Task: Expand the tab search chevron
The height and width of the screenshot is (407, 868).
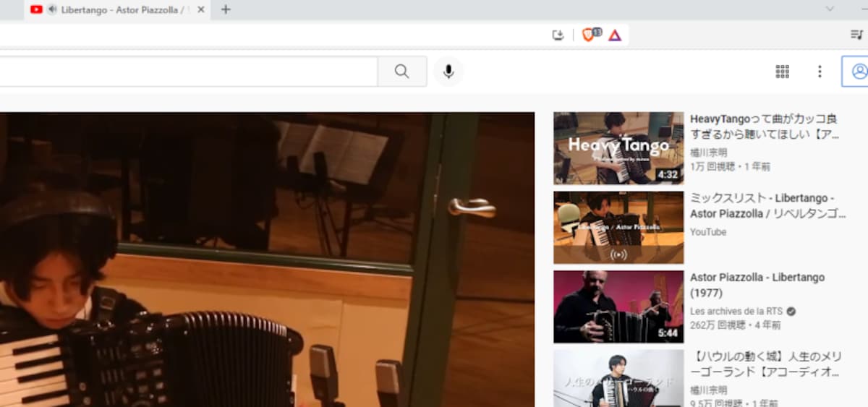Action: [830, 9]
